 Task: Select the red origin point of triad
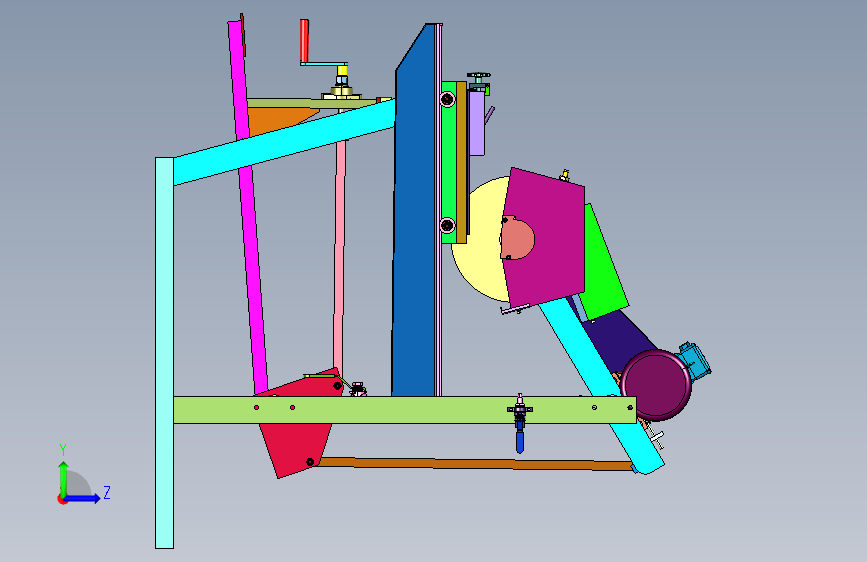(x=61, y=499)
